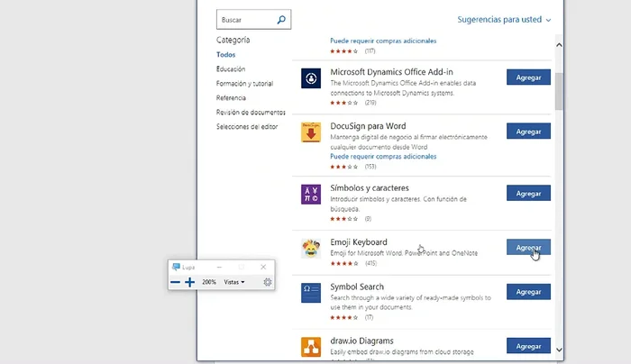Click the search magnifier icon
This screenshot has height=364, width=631.
[x=281, y=19]
